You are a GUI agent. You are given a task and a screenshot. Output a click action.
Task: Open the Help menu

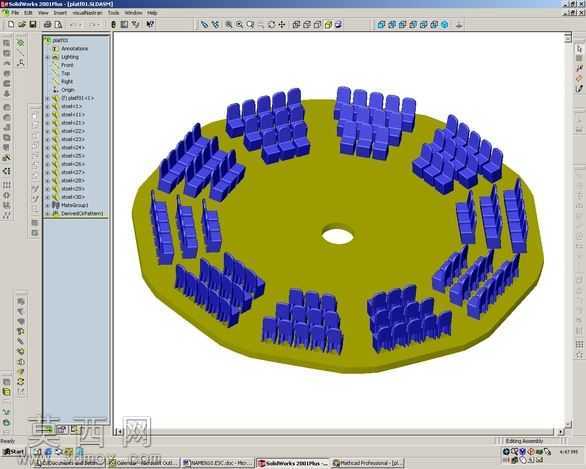[x=152, y=13]
